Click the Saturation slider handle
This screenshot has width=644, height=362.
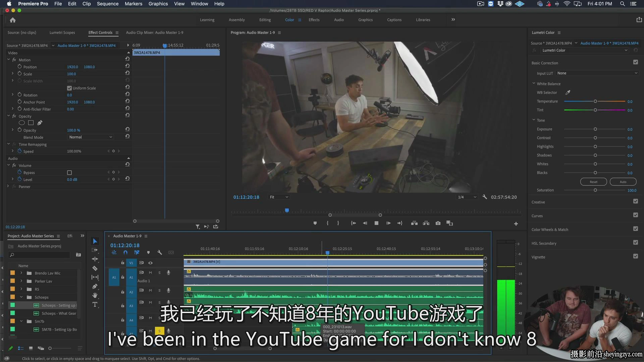[x=595, y=190]
